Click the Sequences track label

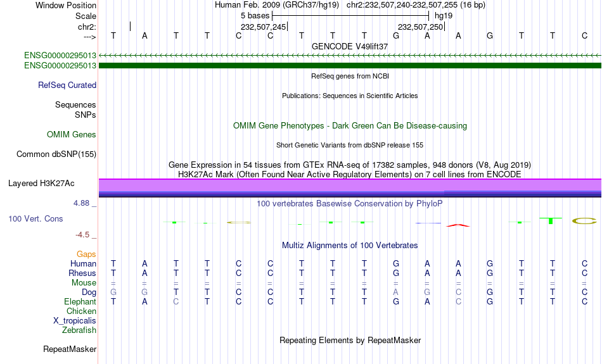point(75,104)
